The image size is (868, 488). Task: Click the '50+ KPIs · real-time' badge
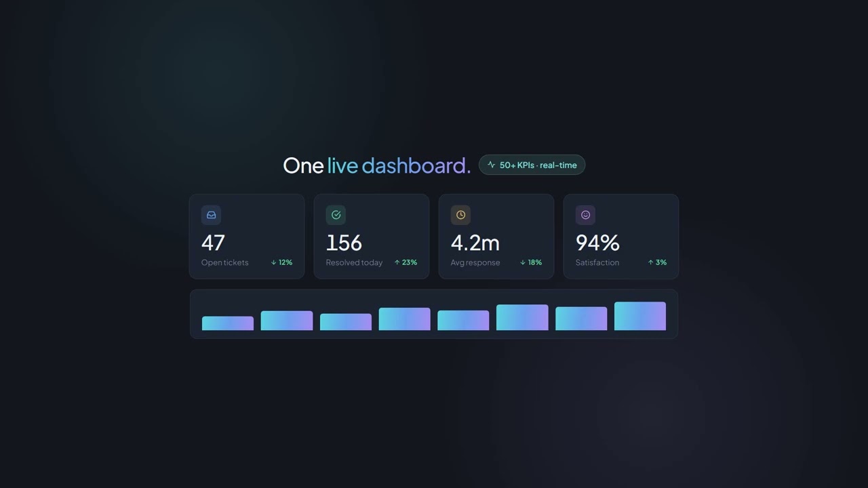pos(532,165)
